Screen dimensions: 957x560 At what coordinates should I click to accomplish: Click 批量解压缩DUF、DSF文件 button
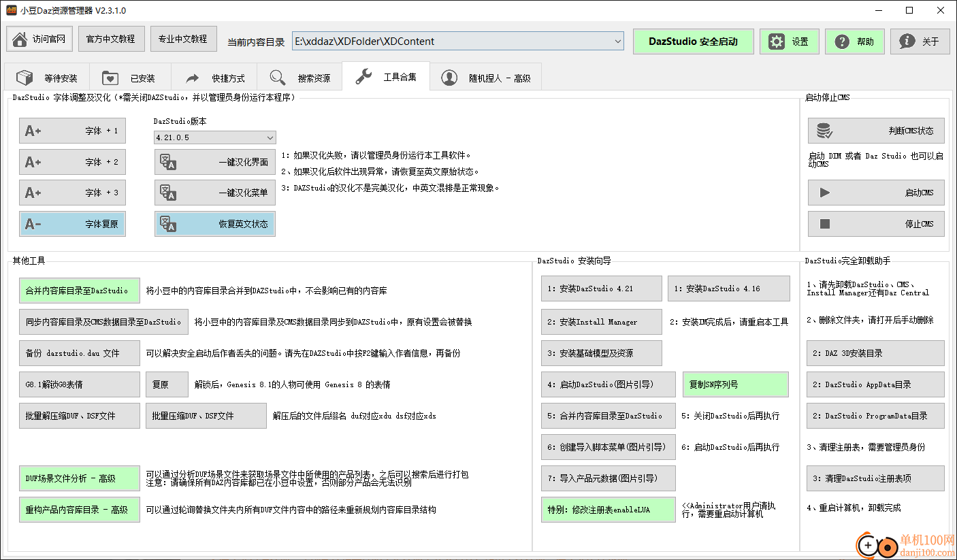point(80,416)
